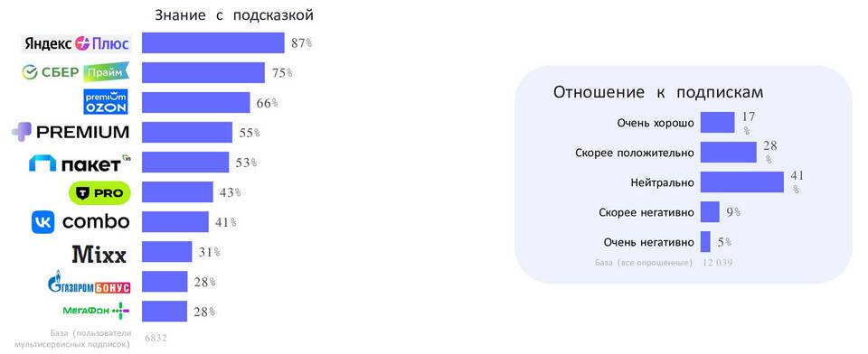
Task: Click the Знание с подсказкой title
Action: (234, 15)
